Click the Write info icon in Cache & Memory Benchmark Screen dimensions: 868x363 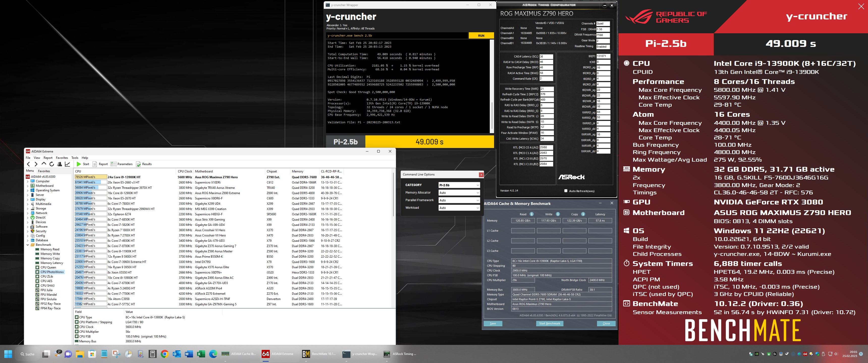point(558,214)
